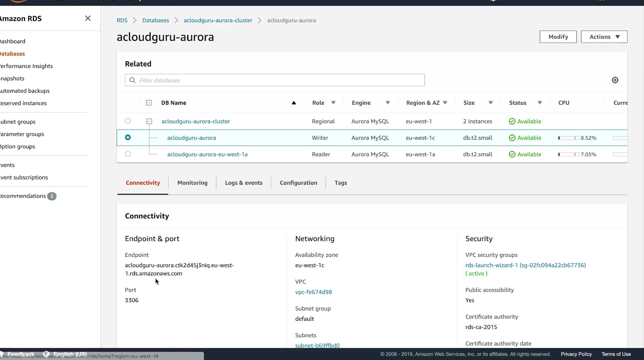The image size is (644, 360).
Task: Select the acloudguru-aurora writer radio button
Action: 128,137
